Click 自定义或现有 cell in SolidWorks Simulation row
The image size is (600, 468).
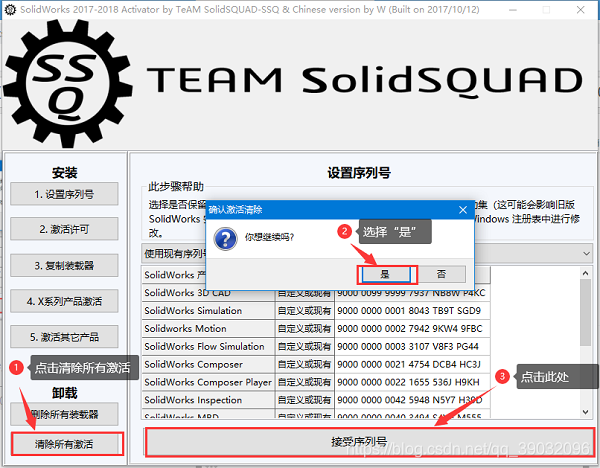click(305, 311)
